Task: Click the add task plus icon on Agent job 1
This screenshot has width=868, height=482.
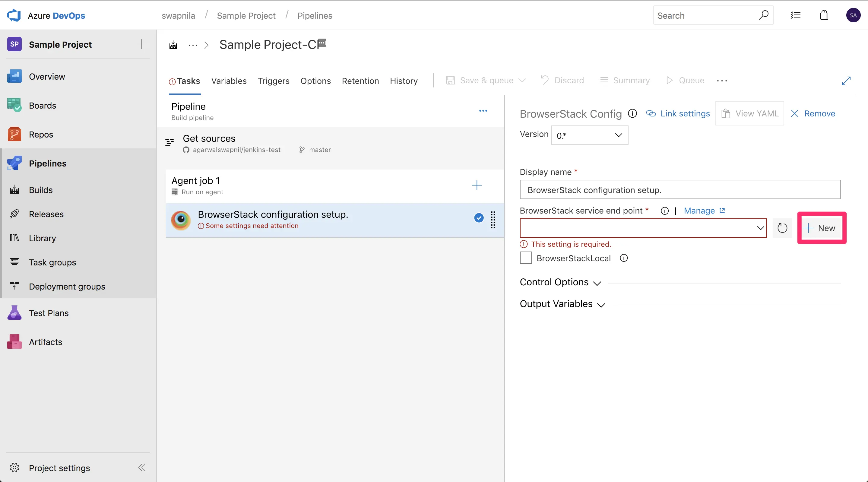Action: pos(477,185)
